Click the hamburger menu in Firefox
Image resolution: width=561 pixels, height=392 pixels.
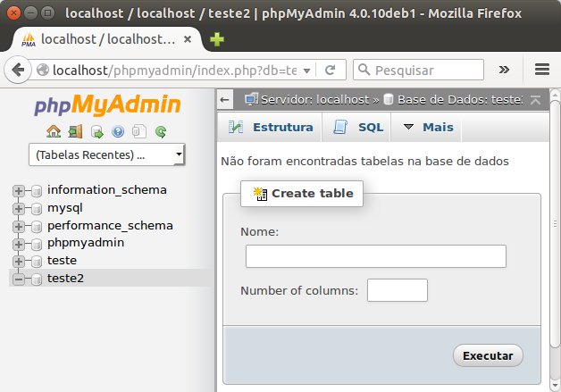pos(541,70)
